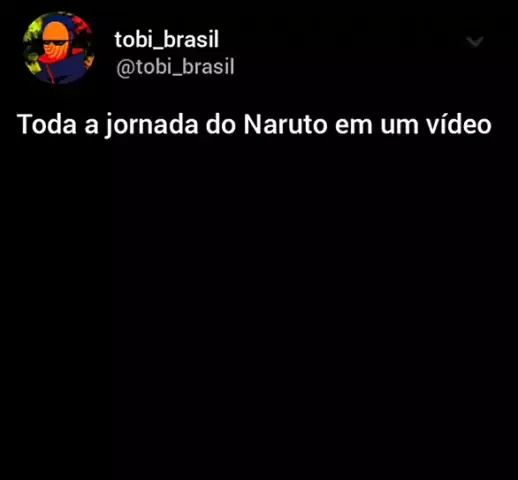Click the word "Naruto" in the tweet
The width and height of the screenshot is (518, 480).
coord(285,125)
